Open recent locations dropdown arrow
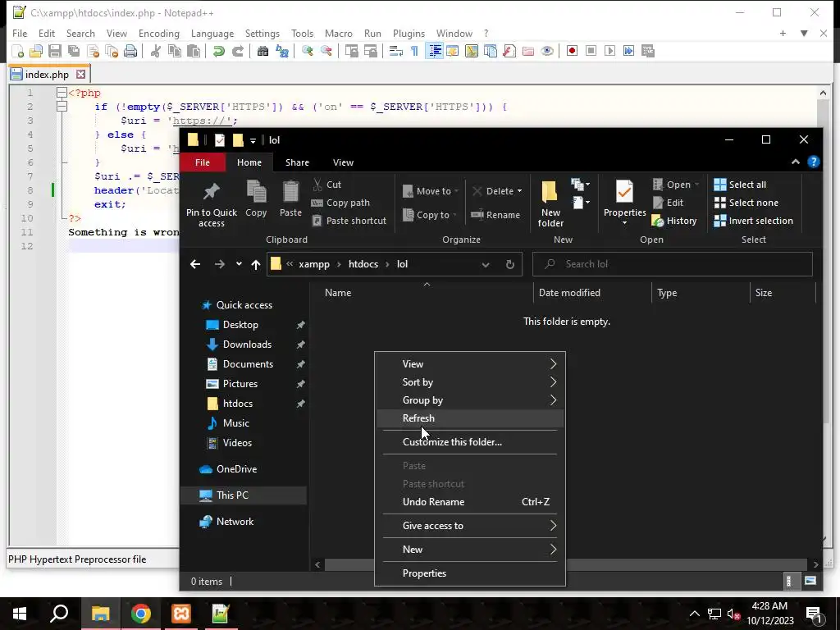840x630 pixels. (x=239, y=264)
